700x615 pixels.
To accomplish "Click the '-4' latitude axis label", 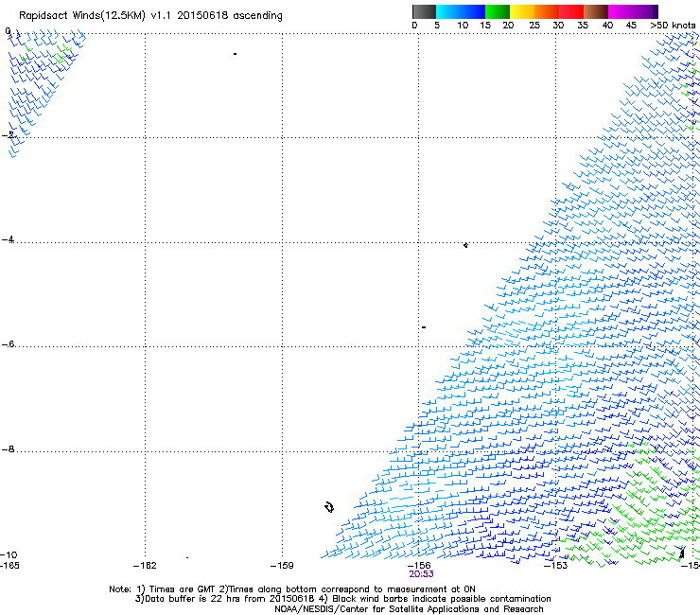I will click(8, 239).
